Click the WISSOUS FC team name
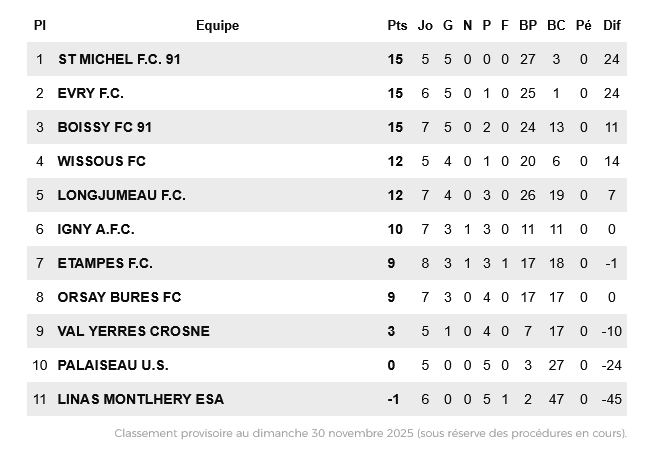This screenshot has width=654, height=463. click(x=101, y=161)
